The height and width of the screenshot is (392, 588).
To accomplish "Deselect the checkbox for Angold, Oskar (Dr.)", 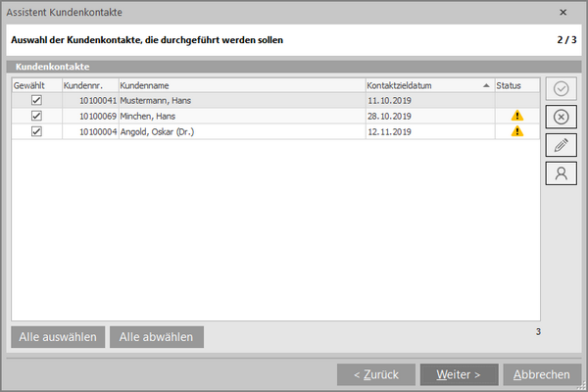I will [36, 131].
